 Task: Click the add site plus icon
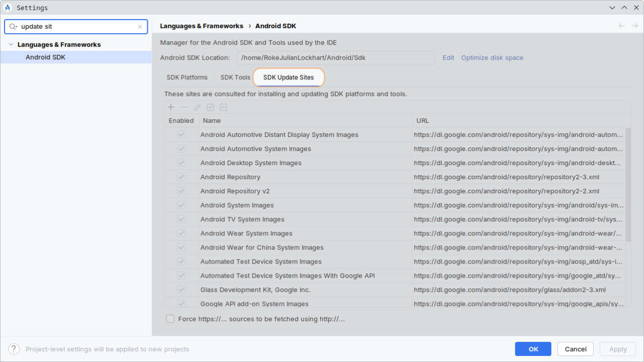171,107
